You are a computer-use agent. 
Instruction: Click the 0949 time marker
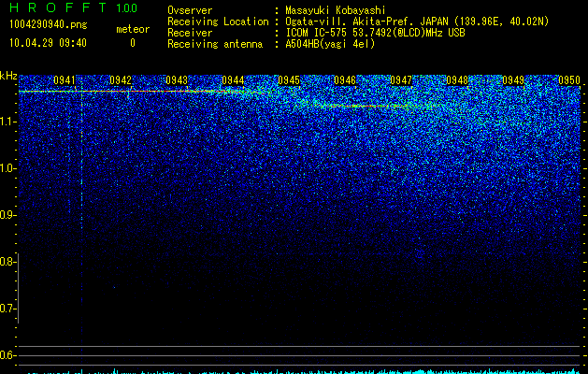point(513,79)
